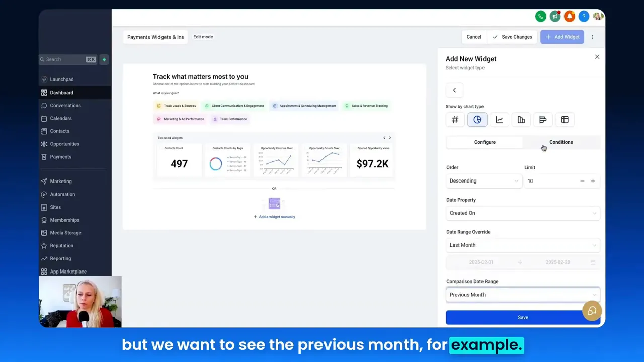Show next top used widgets arrow
The image size is (644, 362).
click(390, 138)
